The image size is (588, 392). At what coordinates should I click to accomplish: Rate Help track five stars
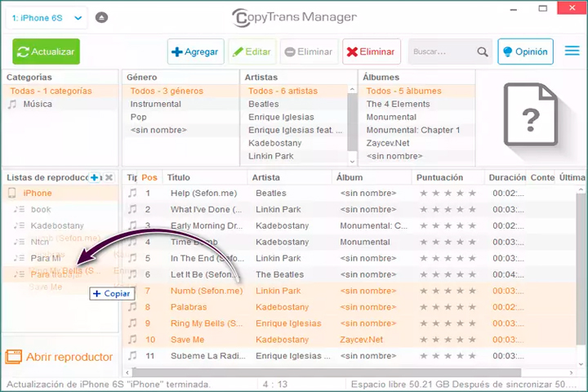[473, 194]
